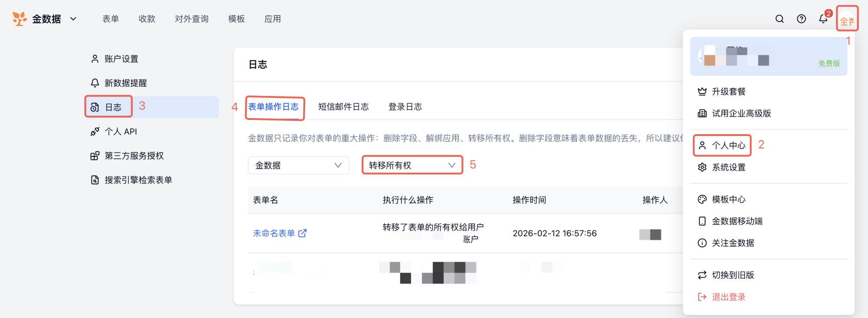Go to 表单 in the top navigation

pyautogui.click(x=110, y=19)
